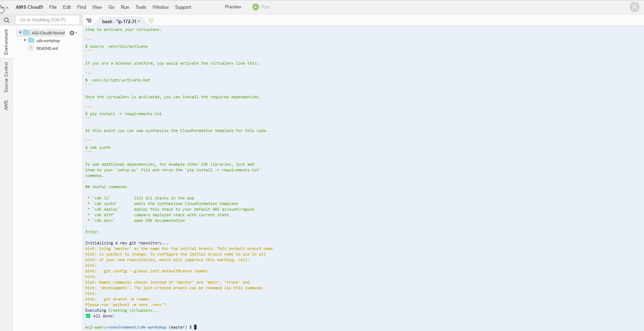The image size is (644, 331).
Task: Click the terminal prompt cursor
Action: [x=195, y=327]
